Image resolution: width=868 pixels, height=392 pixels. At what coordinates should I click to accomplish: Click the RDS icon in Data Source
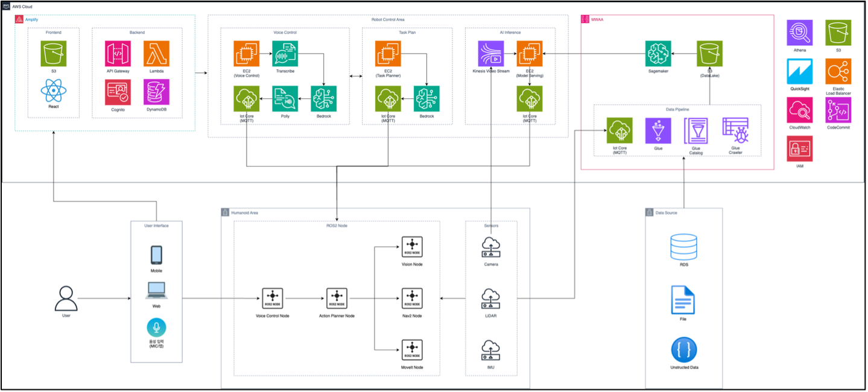pos(683,247)
